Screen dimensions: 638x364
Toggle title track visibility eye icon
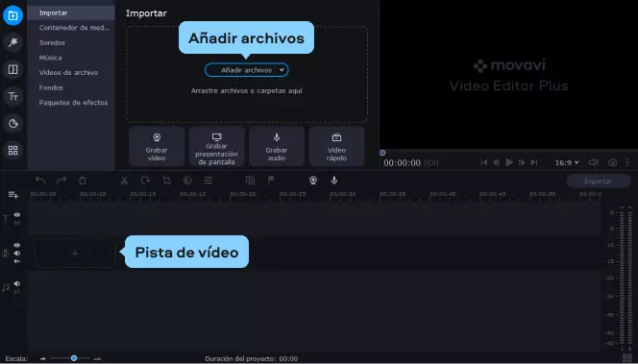pyautogui.click(x=17, y=215)
